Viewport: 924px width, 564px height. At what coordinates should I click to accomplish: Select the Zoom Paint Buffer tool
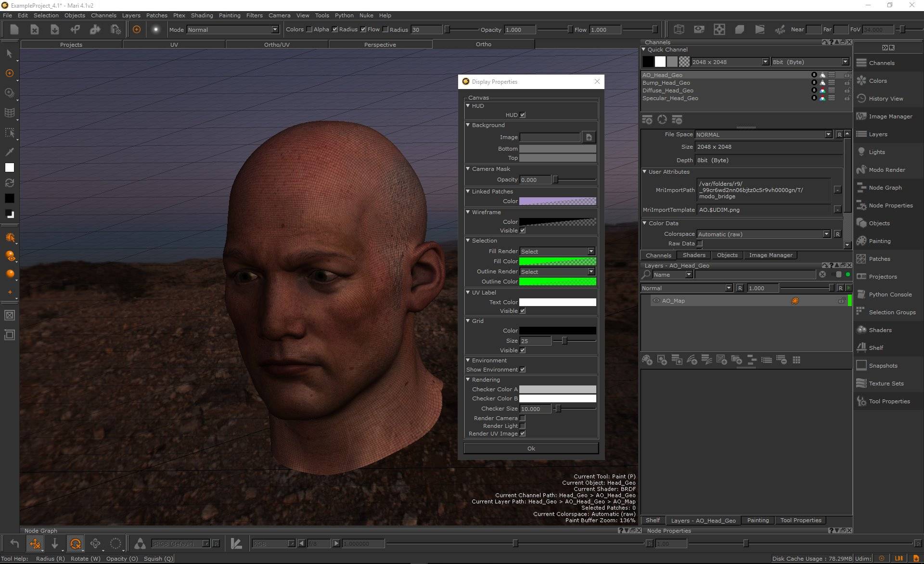click(x=9, y=93)
